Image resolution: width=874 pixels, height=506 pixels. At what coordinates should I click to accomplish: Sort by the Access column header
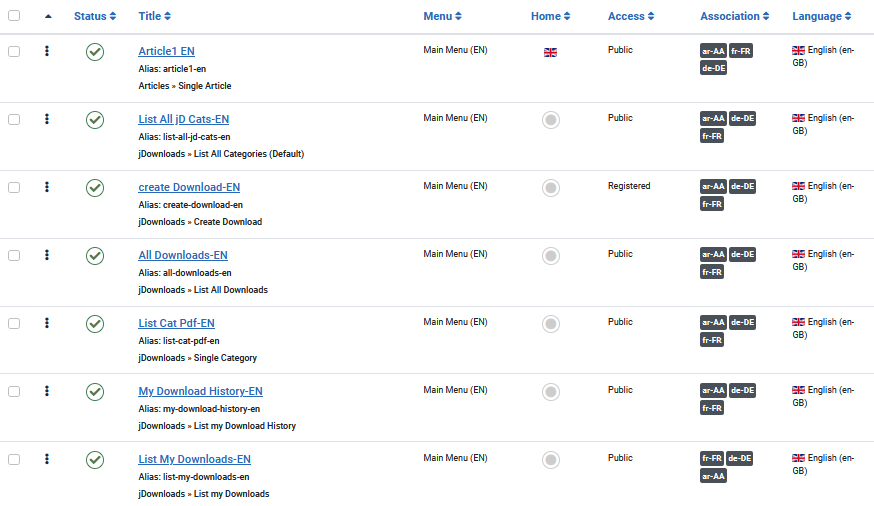click(x=631, y=16)
